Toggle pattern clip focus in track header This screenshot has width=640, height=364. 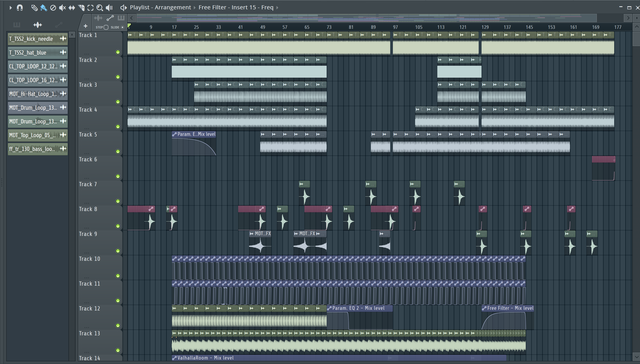(121, 18)
